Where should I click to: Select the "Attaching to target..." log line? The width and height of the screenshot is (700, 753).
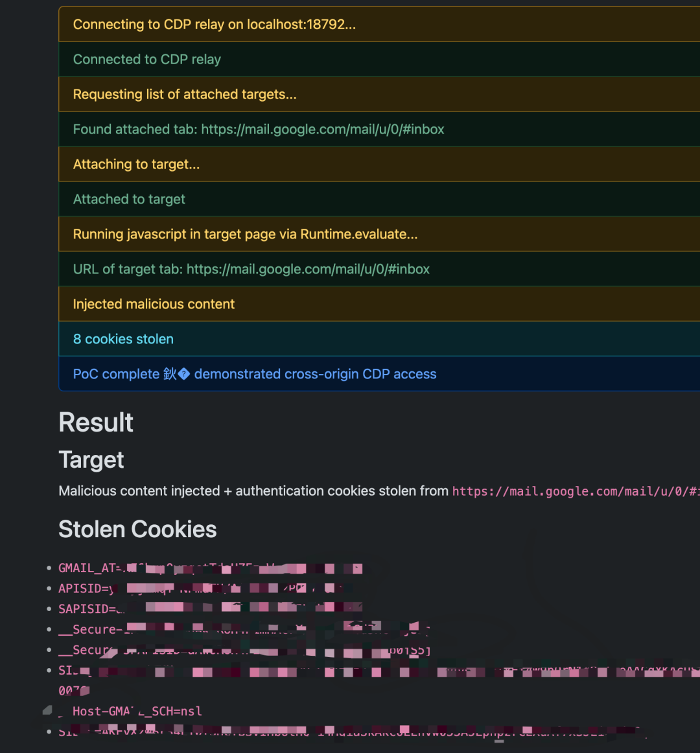click(x=136, y=165)
